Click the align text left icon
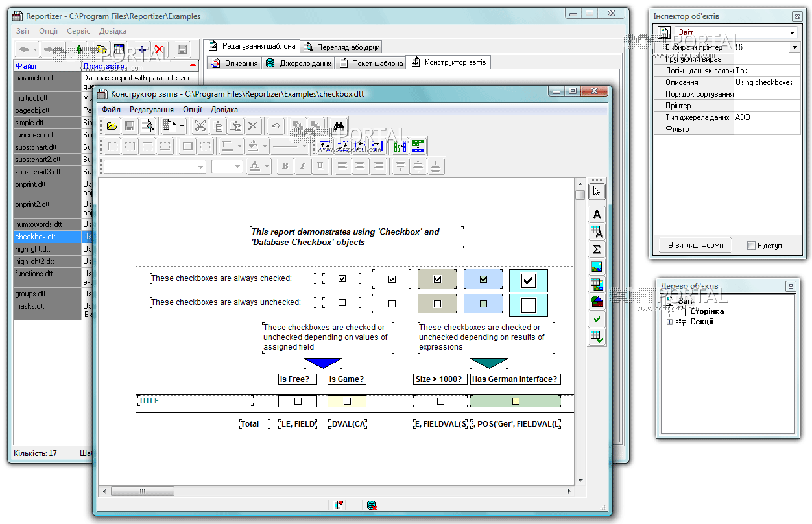Screen dimensions: 812x524 (342, 166)
